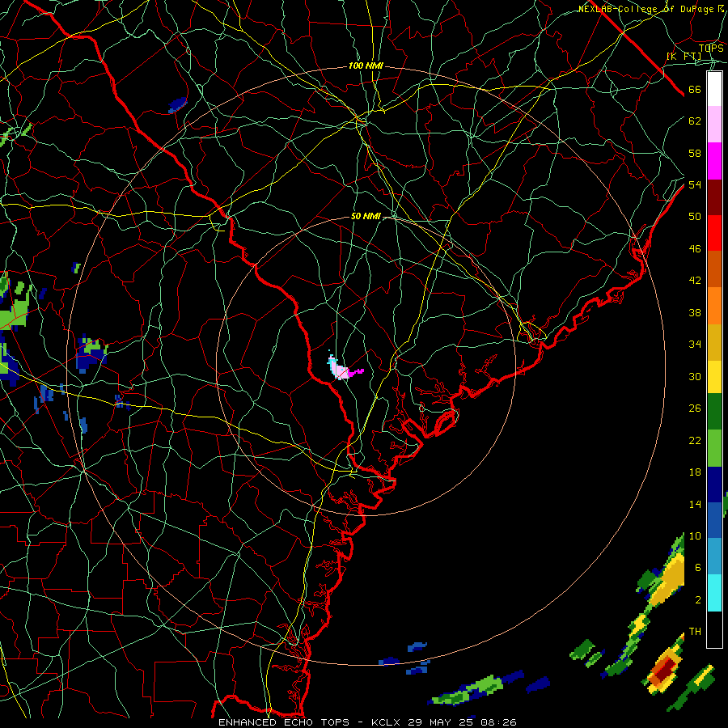Click the 50 legend value
Image resolution: width=728 pixels, height=728 pixels.
pyautogui.click(x=695, y=217)
